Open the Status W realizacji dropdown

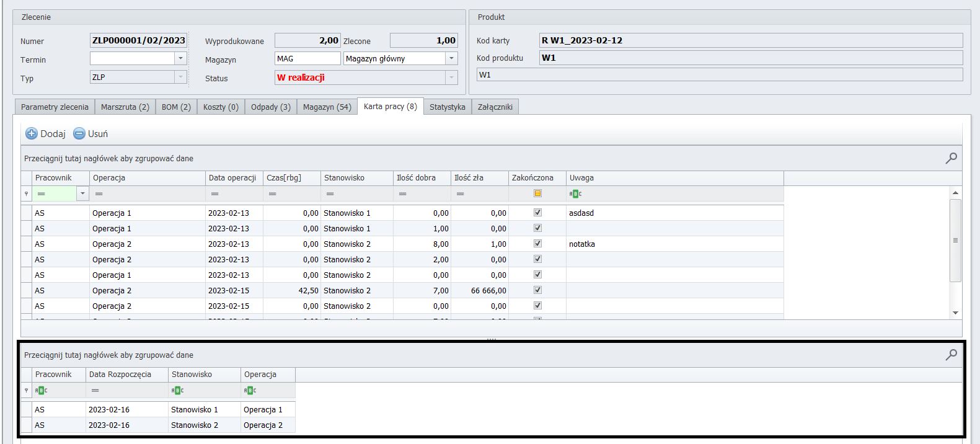pos(451,78)
